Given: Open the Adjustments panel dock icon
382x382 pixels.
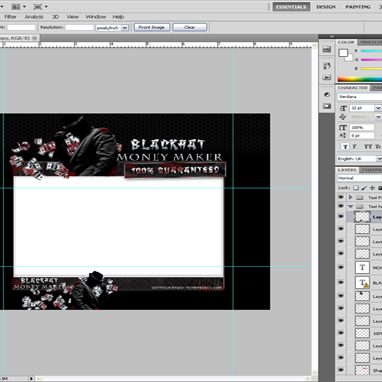Looking at the screenshot, I should [x=327, y=95].
